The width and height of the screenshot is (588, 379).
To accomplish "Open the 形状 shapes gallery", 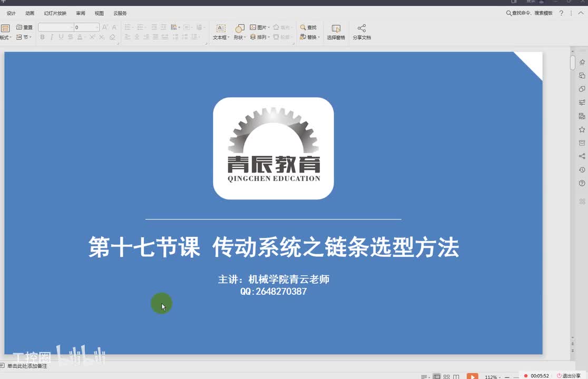I will pos(240,32).
